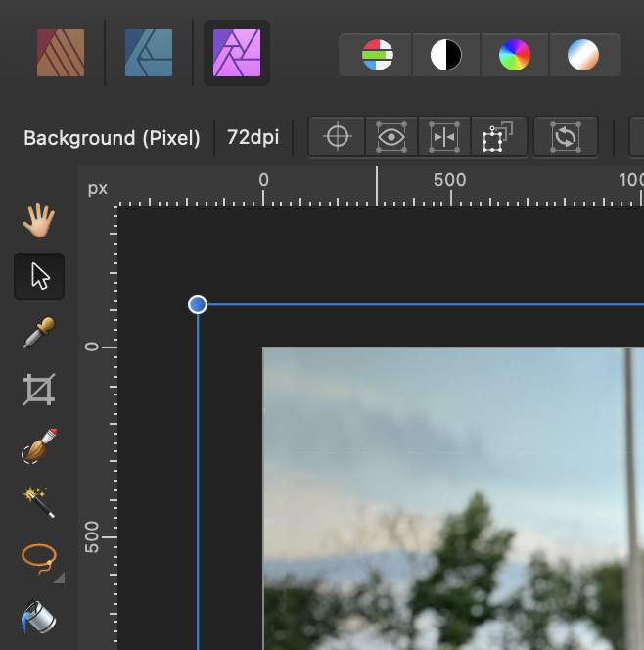
Task: Select the Flood Fill bucket tool
Action: [x=38, y=617]
